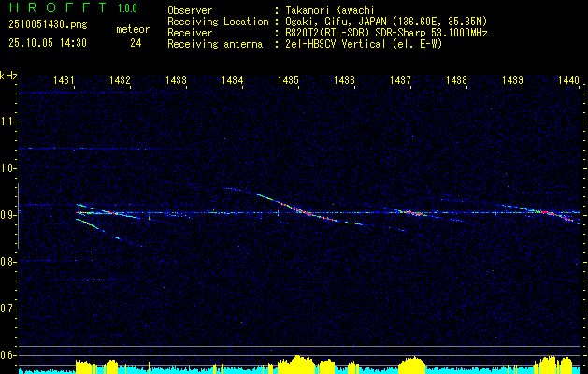The width and height of the screenshot is (588, 374).
Task: Click the 1433 time marker
Action: (176, 79)
